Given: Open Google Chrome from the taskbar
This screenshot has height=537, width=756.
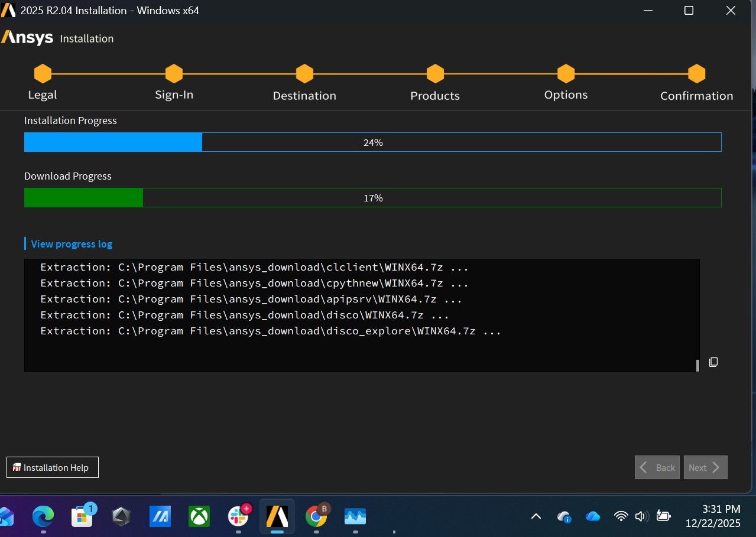Looking at the screenshot, I should tap(316, 517).
